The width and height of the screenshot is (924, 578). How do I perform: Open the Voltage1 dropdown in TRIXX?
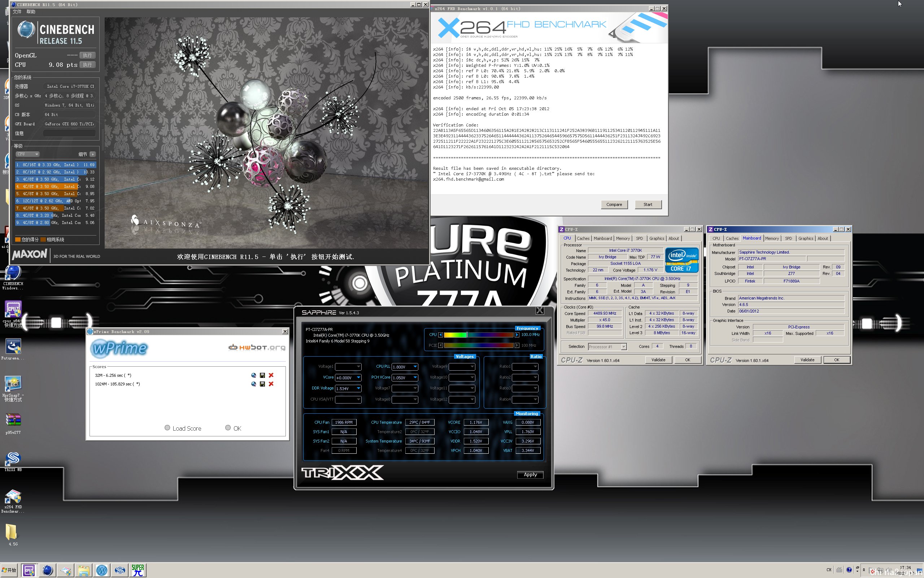pyautogui.click(x=348, y=367)
